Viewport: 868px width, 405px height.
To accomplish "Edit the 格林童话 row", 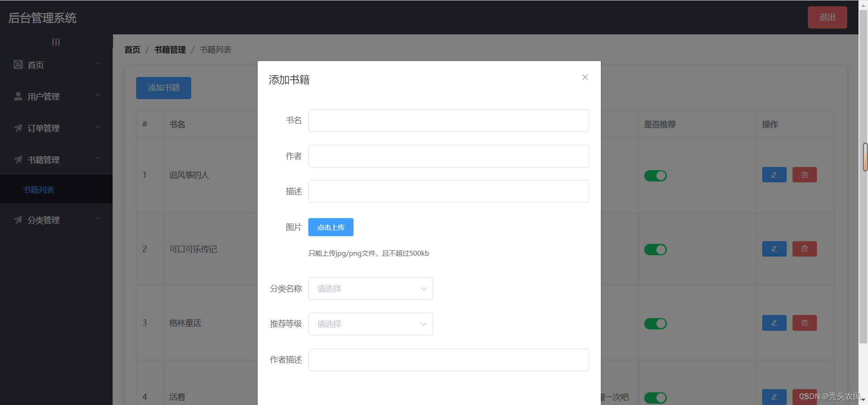I will tap(774, 323).
